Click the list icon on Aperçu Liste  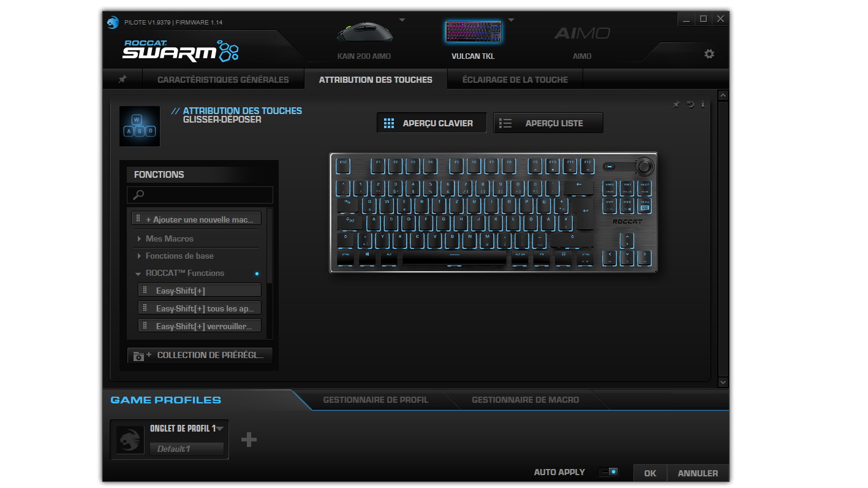[505, 123]
